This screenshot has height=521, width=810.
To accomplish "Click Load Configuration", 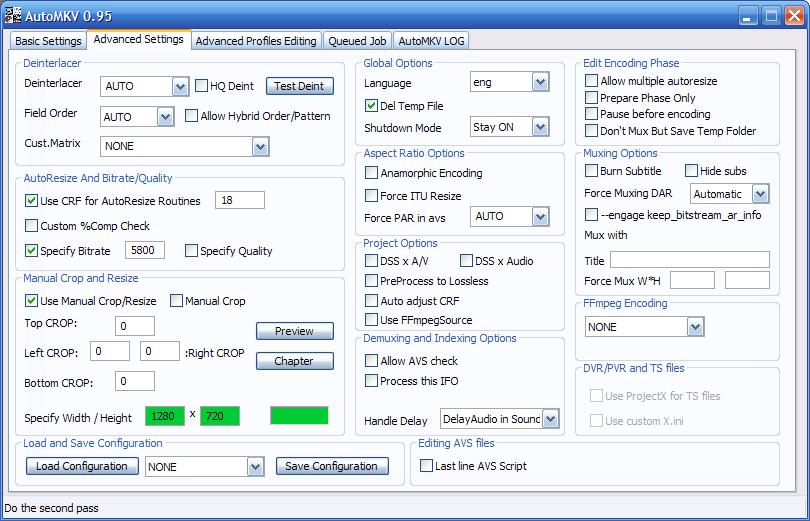I will [x=82, y=466].
